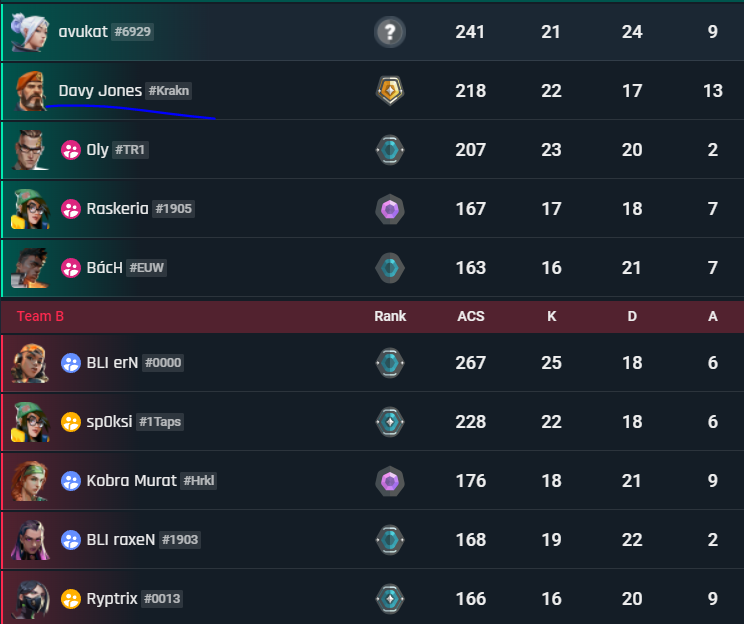Open Kobra Murat player profile name
This screenshot has height=624, width=744.
coord(131,481)
